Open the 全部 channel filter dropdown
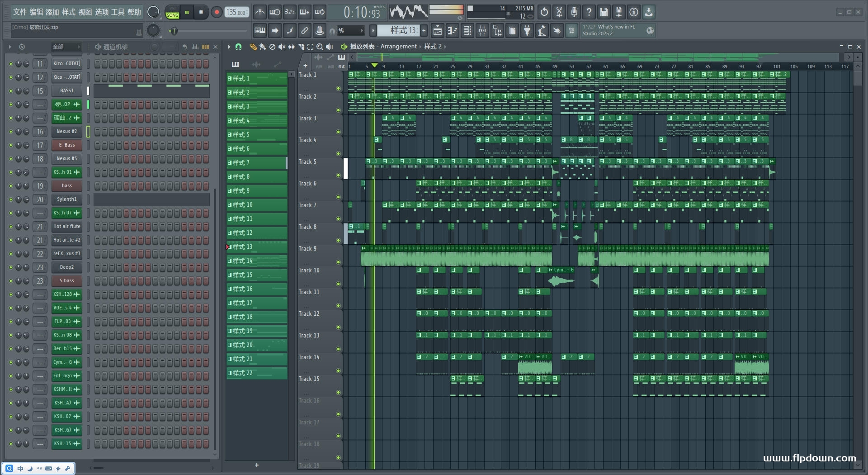 [x=66, y=47]
